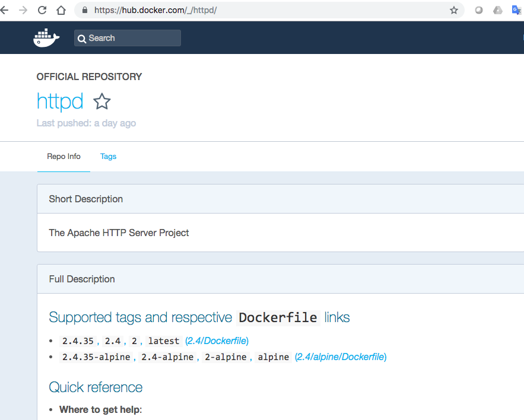Viewport: 524px width, 420px height.
Task: Click the 2.4-alpine tag code
Action: point(167,357)
